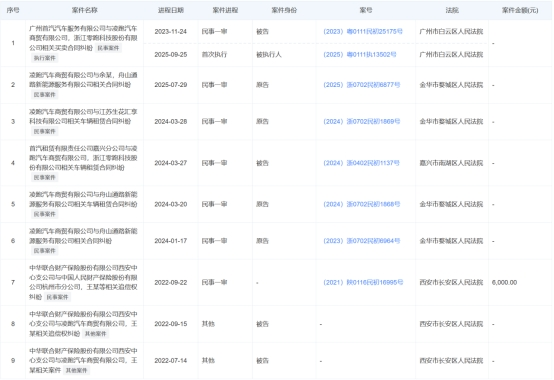Click 广州市白云区人民法院 in the 2023-11-24 row
This screenshot has height=380, width=554.
coord(451,31)
